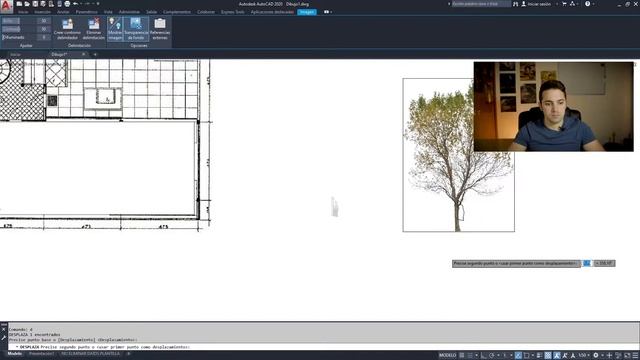The image size is (640, 360).
Task: Toggle grid display in status bar
Action: tap(462, 356)
